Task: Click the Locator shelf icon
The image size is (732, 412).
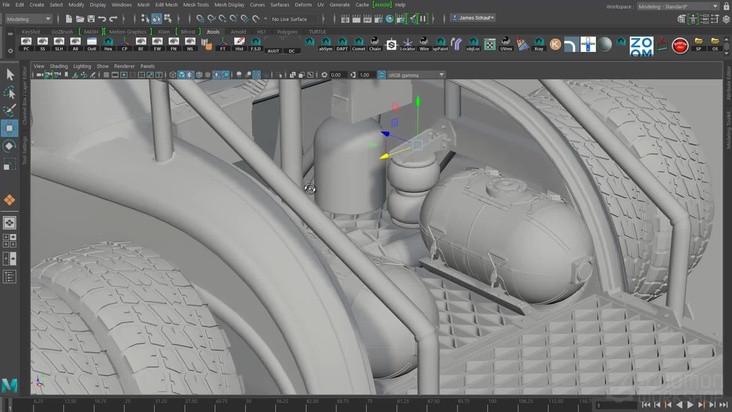Action: point(408,44)
